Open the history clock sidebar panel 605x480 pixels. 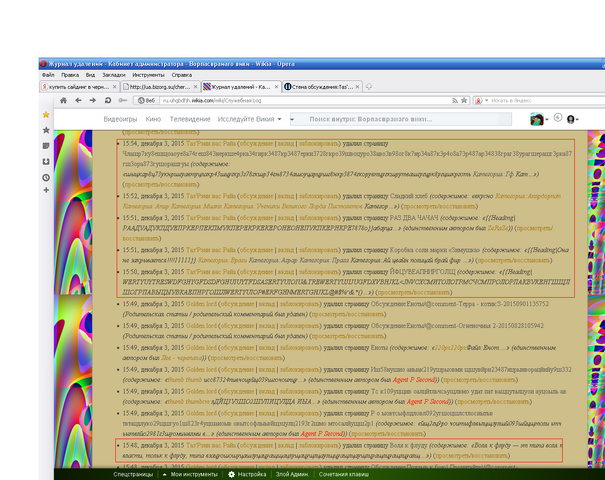pos(46,177)
